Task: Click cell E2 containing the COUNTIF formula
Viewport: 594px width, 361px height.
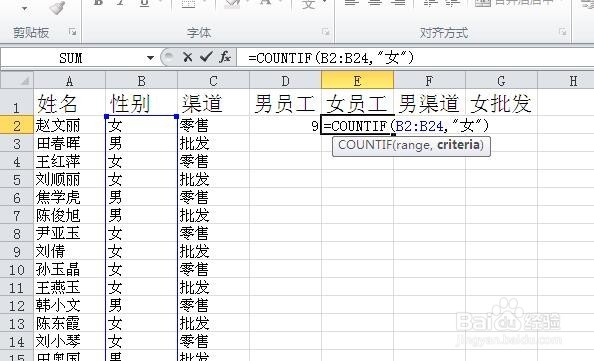Action: [x=357, y=125]
